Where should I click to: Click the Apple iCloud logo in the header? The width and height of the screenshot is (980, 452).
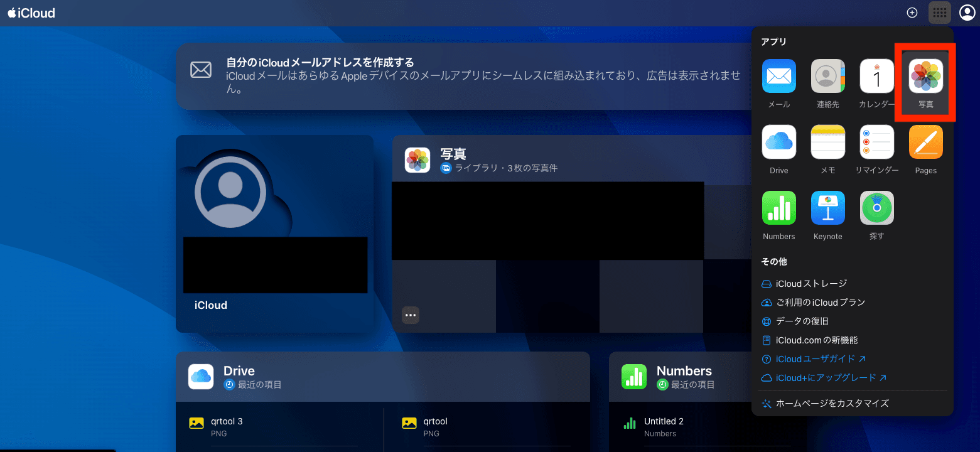point(31,12)
